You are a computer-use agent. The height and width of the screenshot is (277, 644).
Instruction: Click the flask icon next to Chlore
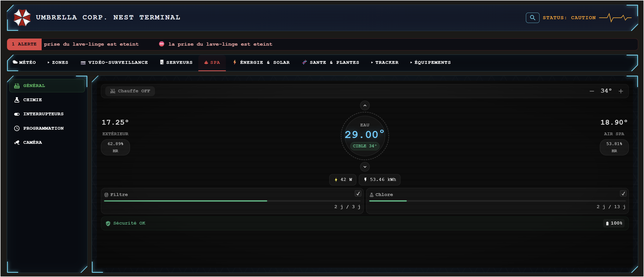point(371,195)
